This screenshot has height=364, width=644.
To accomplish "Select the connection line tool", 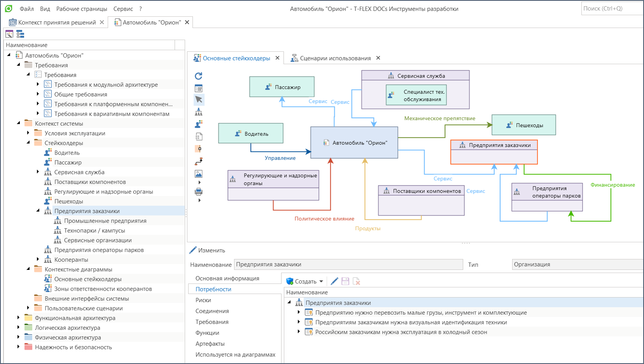I will pyautogui.click(x=199, y=161).
